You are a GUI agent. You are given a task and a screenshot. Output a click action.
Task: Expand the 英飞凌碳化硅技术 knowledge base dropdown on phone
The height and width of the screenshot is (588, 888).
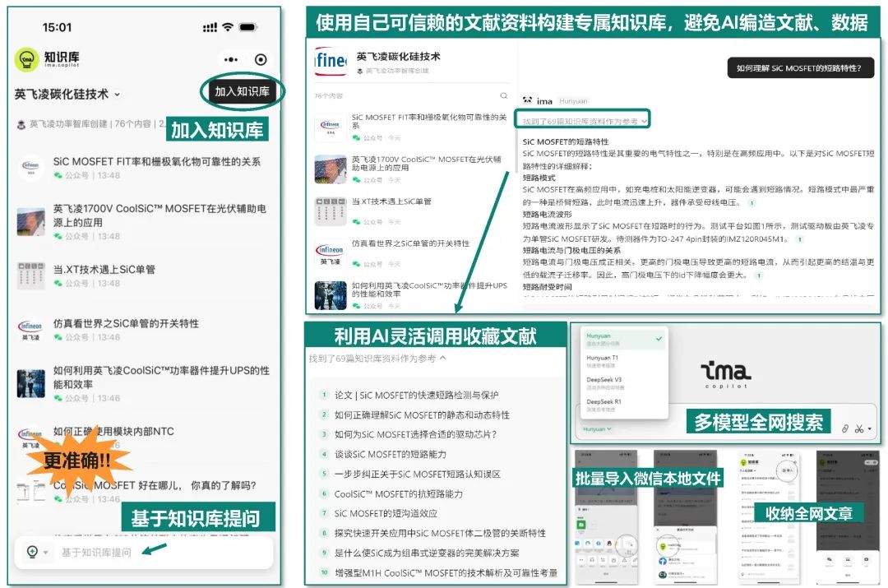click(x=118, y=95)
